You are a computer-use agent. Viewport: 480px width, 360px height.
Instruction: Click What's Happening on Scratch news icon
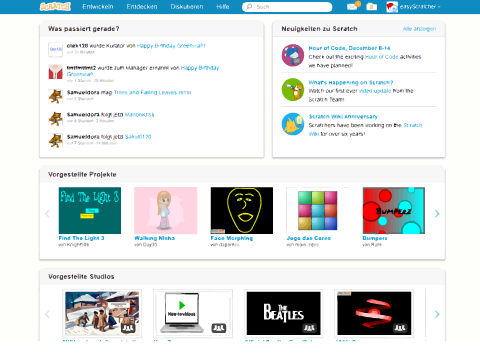(293, 89)
